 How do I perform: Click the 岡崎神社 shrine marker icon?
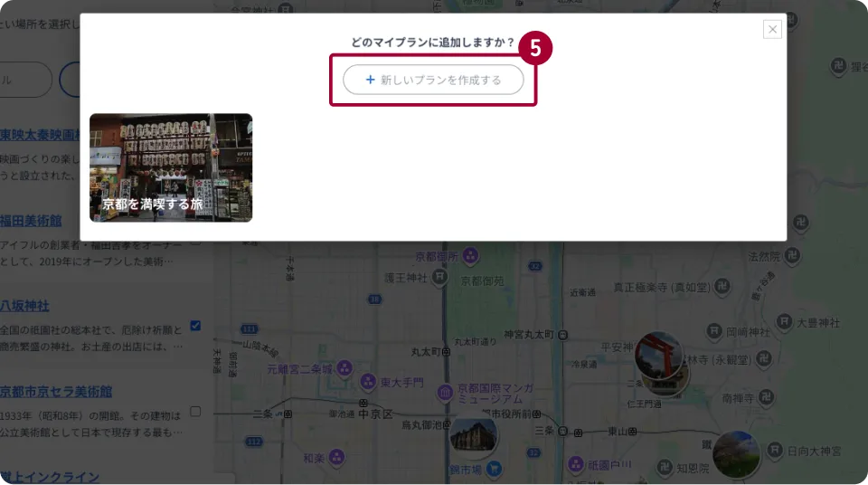pyautogui.click(x=714, y=331)
